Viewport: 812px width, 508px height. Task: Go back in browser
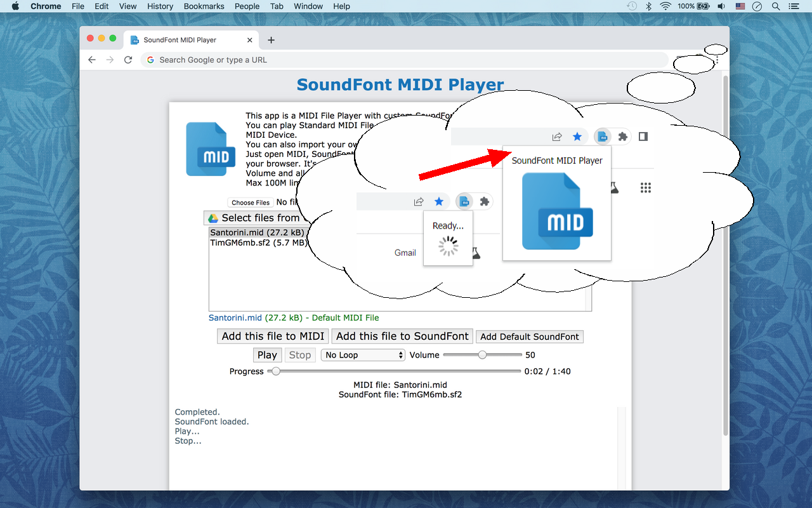(x=92, y=60)
